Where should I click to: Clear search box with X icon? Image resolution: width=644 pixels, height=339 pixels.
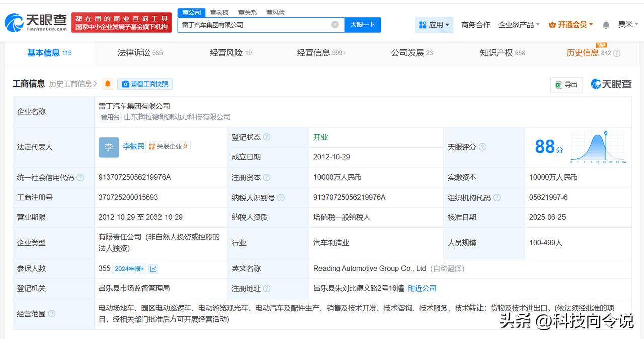coord(335,24)
